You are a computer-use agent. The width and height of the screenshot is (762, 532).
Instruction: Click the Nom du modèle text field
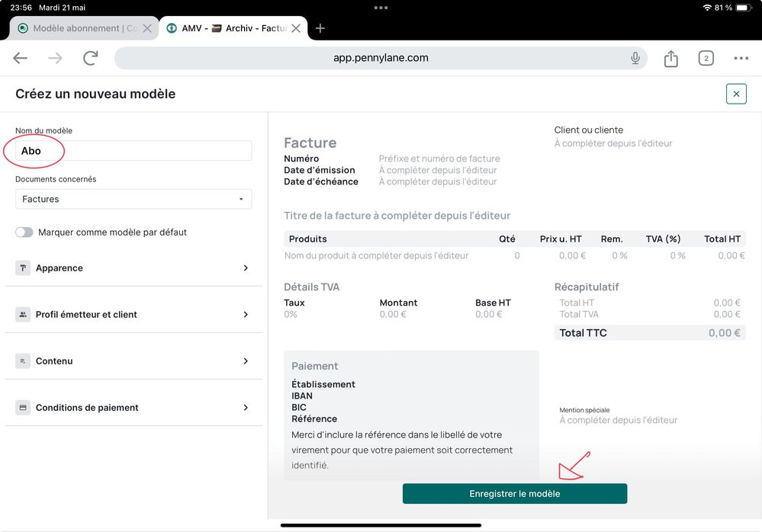coord(133,151)
